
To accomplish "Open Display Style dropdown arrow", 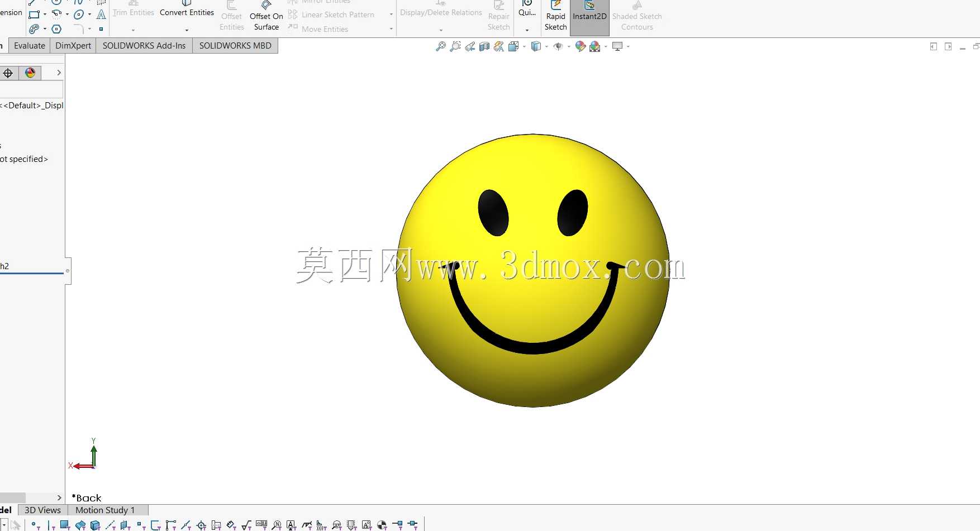I will [546, 46].
